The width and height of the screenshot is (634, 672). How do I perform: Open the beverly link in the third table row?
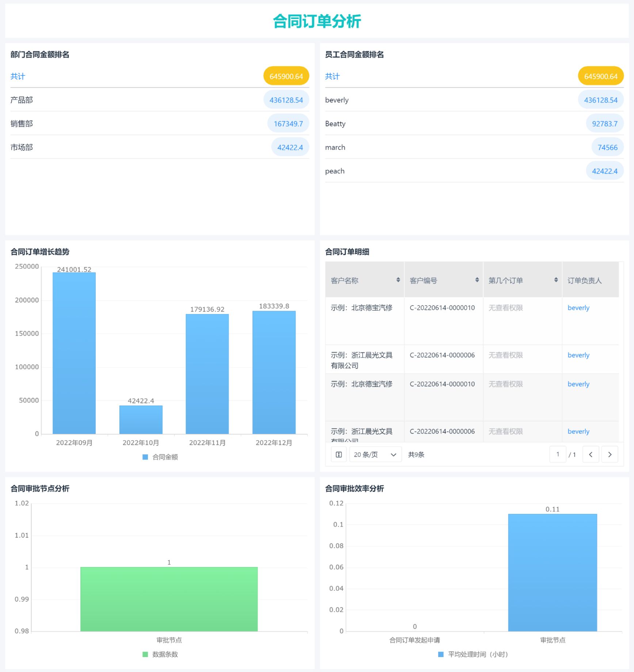[x=578, y=384]
